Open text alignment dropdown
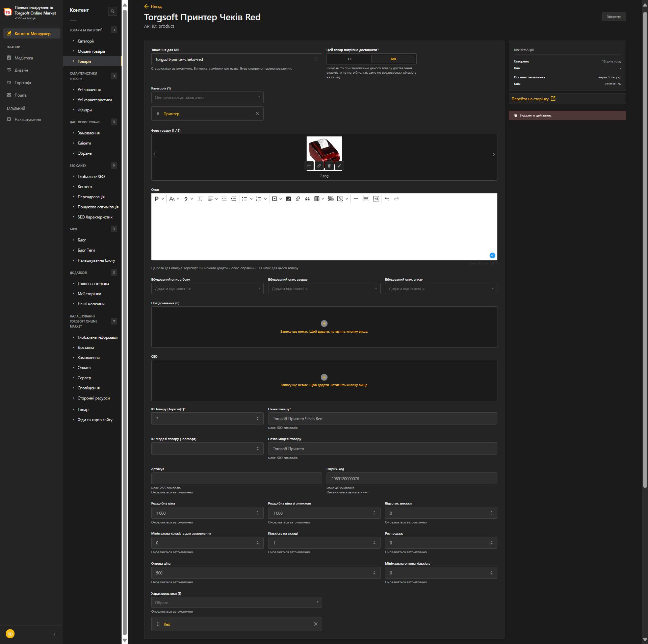This screenshot has height=644, width=648. (213, 199)
